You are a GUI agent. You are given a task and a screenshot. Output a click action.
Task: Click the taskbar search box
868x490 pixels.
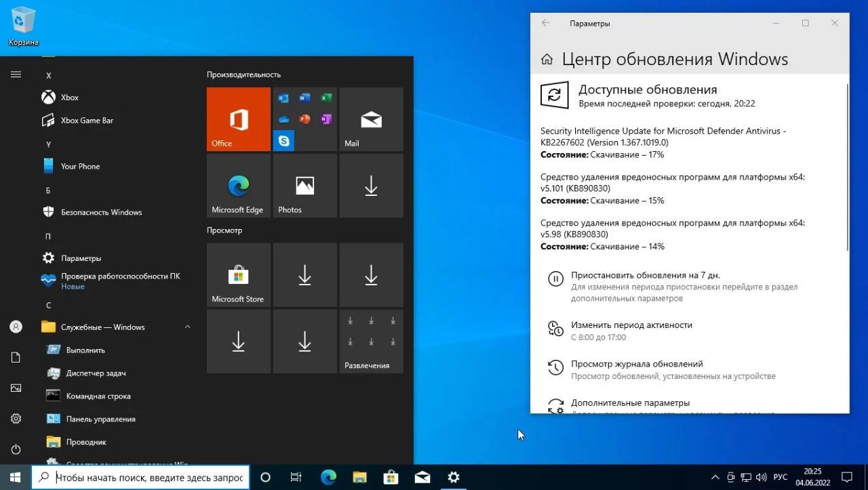coord(141,477)
